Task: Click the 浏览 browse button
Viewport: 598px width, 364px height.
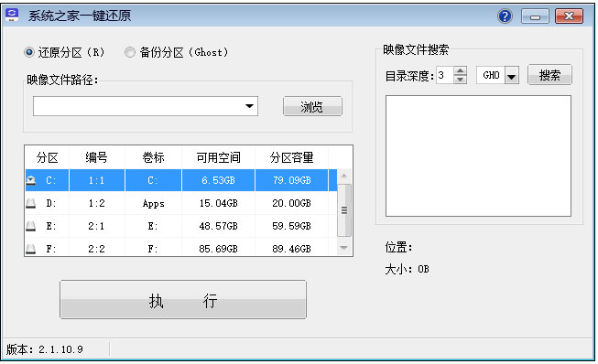Action: (312, 106)
